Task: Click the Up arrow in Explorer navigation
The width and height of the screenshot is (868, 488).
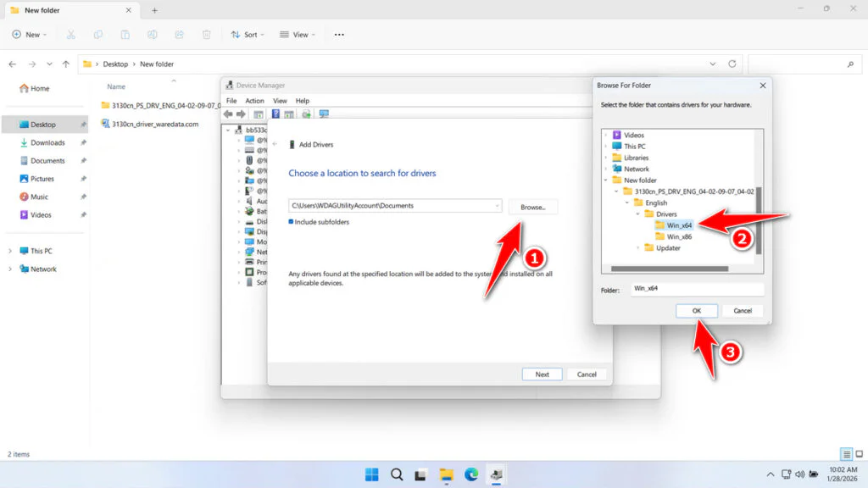Action: (66, 64)
